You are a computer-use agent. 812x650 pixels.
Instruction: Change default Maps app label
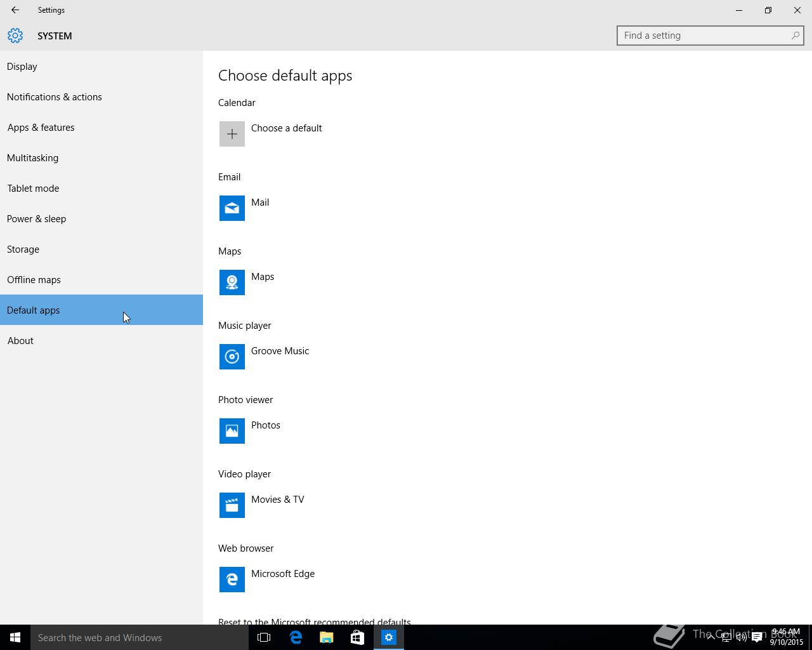[x=263, y=277]
